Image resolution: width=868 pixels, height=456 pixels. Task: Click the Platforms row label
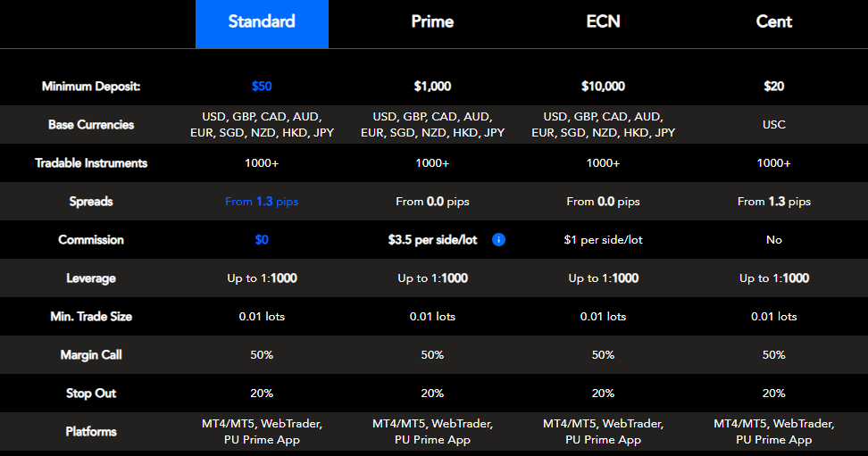(x=91, y=432)
